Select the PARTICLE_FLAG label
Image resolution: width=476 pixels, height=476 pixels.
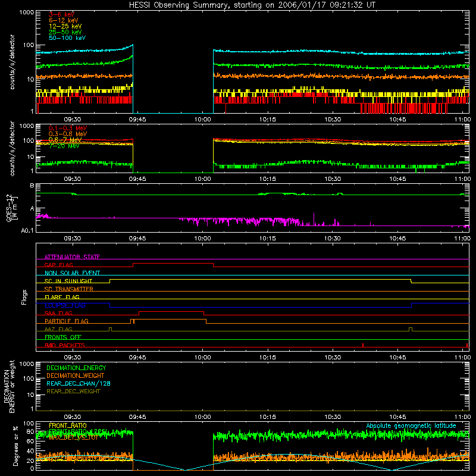click(x=67, y=321)
